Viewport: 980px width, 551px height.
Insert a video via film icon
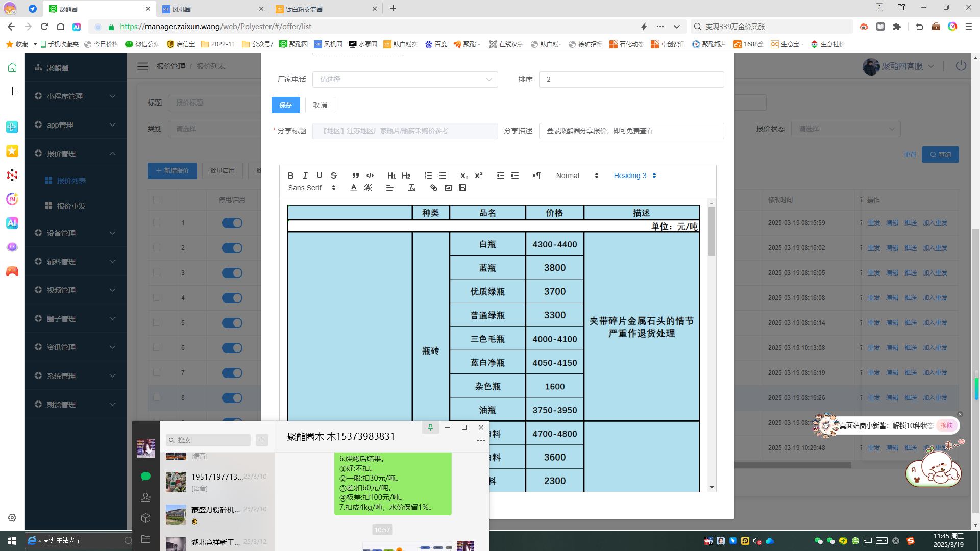point(462,188)
